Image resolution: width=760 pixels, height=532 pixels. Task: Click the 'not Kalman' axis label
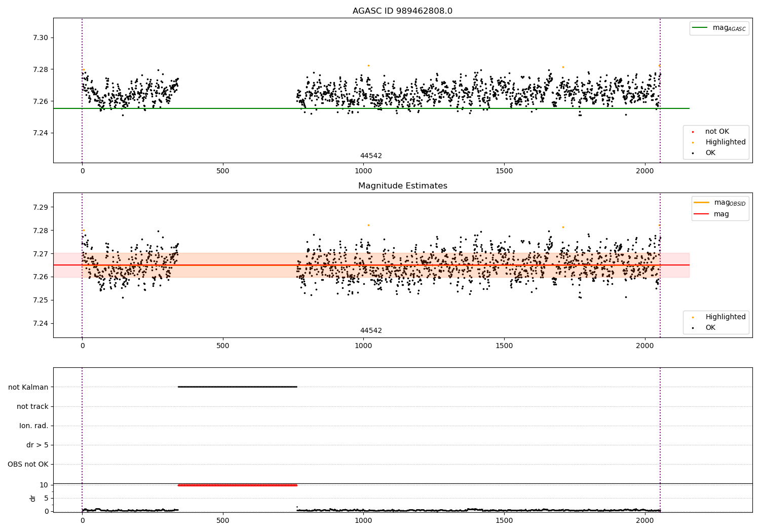point(28,387)
